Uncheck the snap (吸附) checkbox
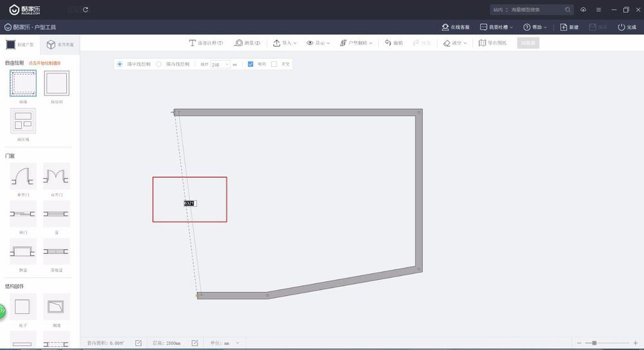 (x=251, y=64)
